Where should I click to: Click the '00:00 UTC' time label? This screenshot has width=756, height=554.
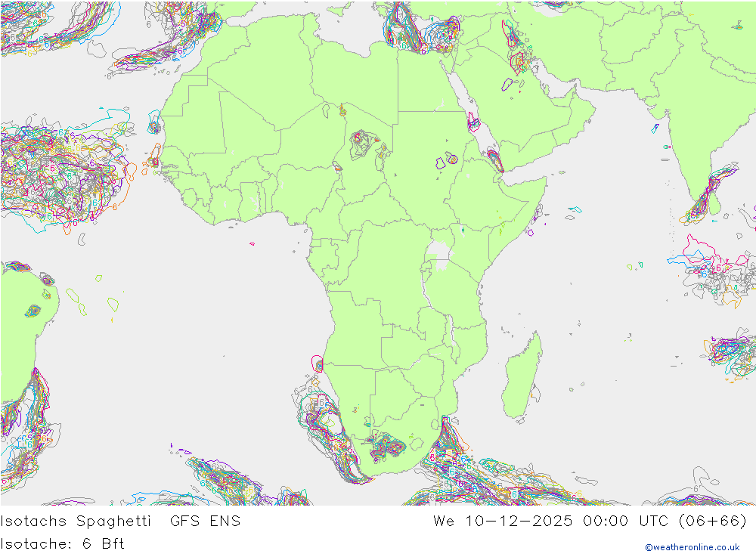point(625,522)
